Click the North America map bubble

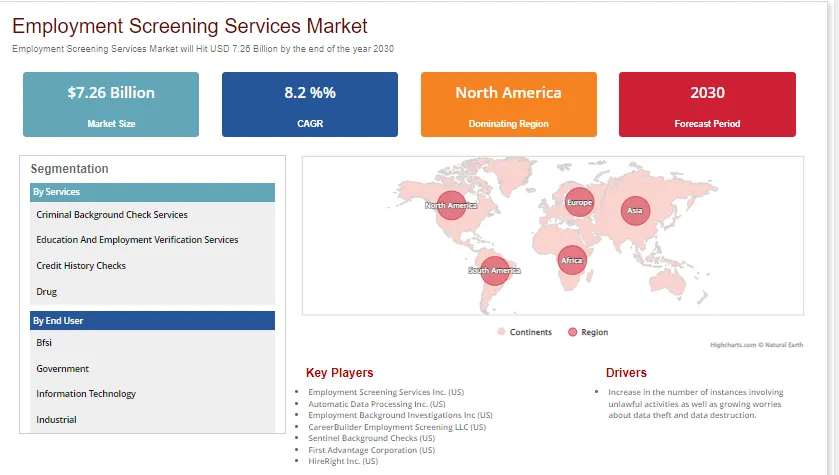coord(451,205)
